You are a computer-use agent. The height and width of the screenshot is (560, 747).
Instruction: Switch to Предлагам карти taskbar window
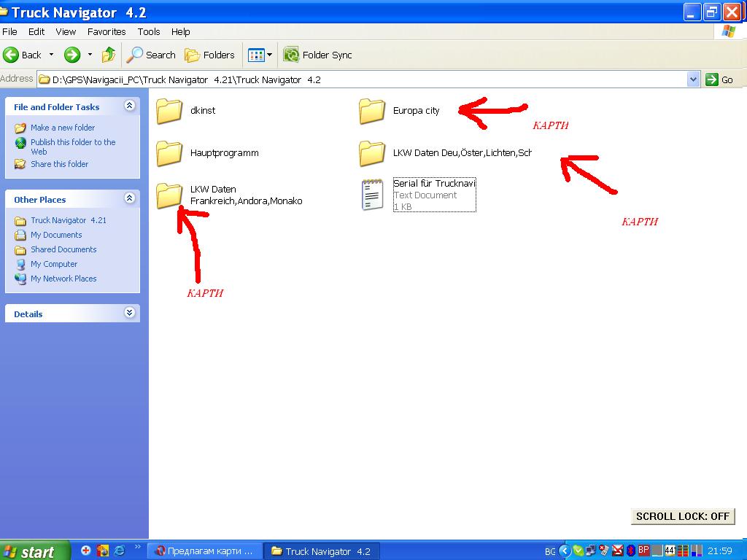point(205,551)
